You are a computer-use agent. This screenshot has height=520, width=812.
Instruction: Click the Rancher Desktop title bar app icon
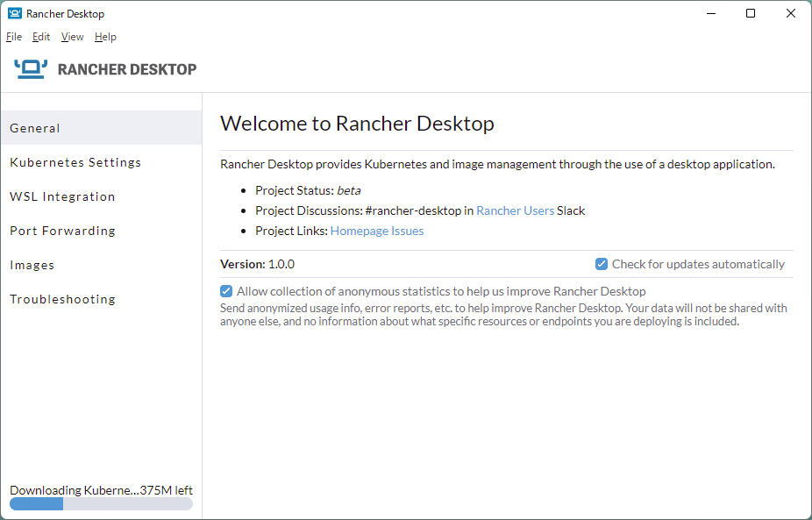[15, 13]
